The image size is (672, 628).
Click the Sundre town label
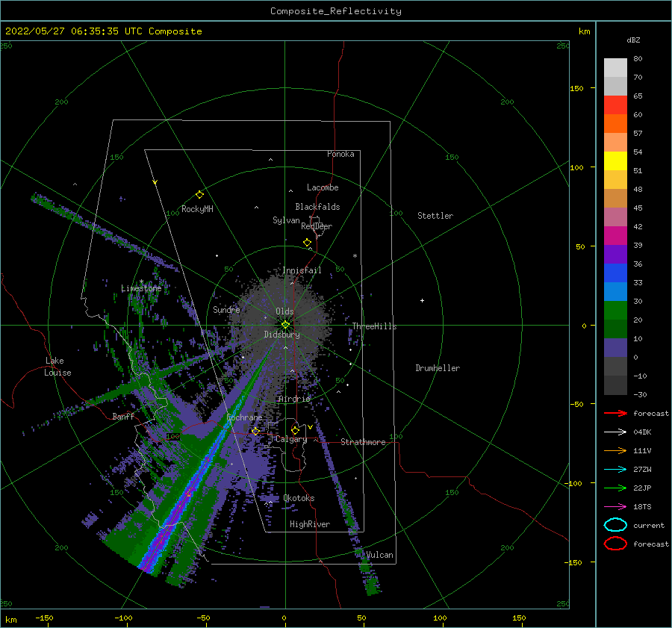(x=226, y=310)
